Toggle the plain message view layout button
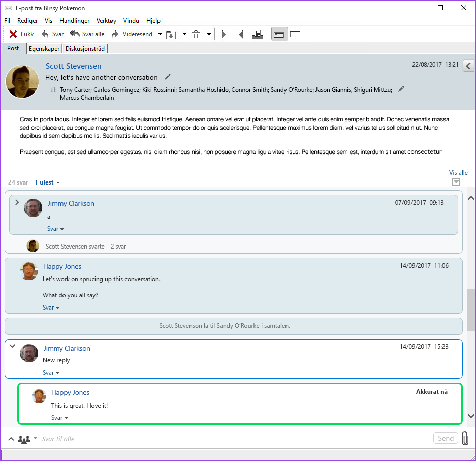The image size is (476, 461). [295, 34]
